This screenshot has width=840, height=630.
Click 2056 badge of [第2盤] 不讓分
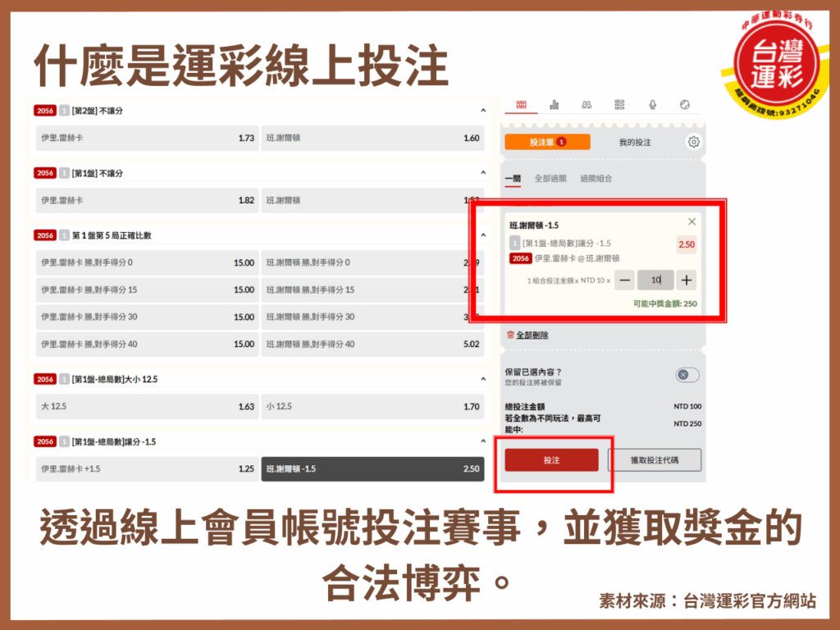tap(45, 111)
